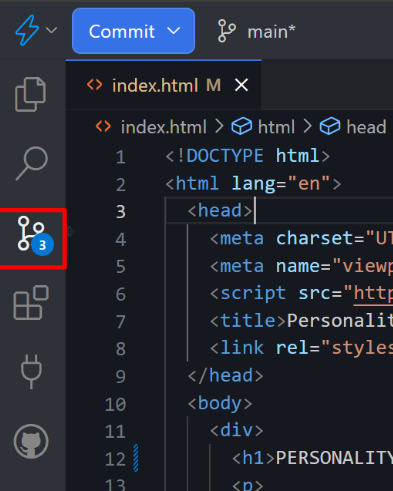Image resolution: width=393 pixels, height=491 pixels.
Task: Place cursor on the DOCTYPE html line
Action: coord(248,156)
